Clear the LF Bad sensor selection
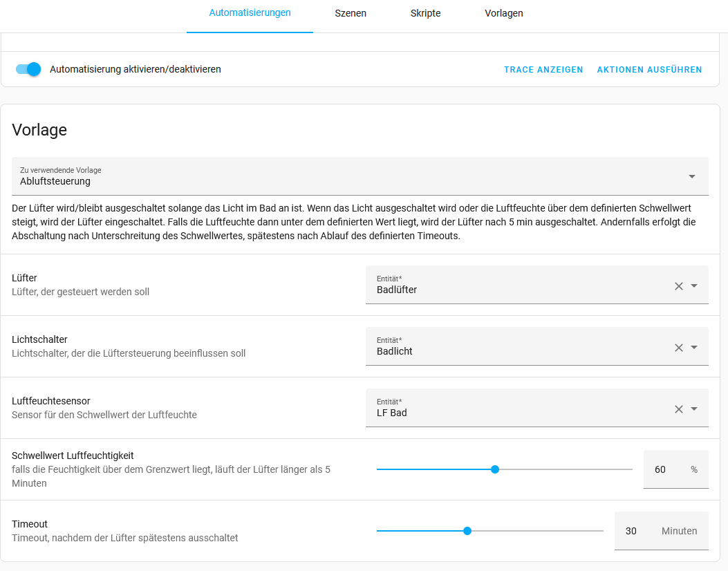728x571 pixels. [678, 409]
